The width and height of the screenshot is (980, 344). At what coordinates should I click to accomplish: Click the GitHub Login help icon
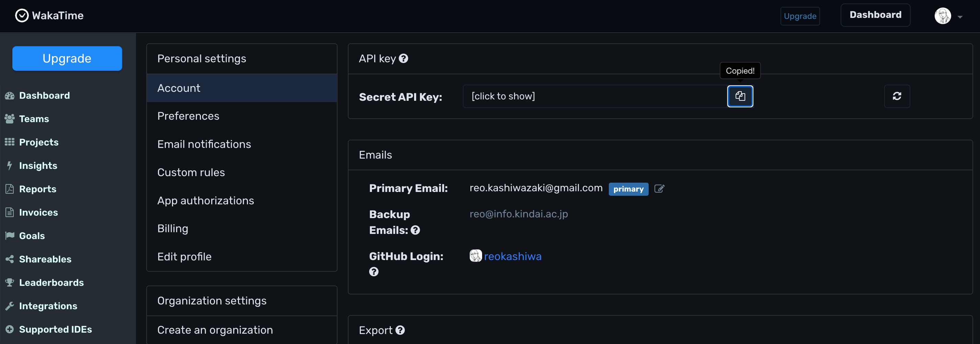click(x=374, y=272)
